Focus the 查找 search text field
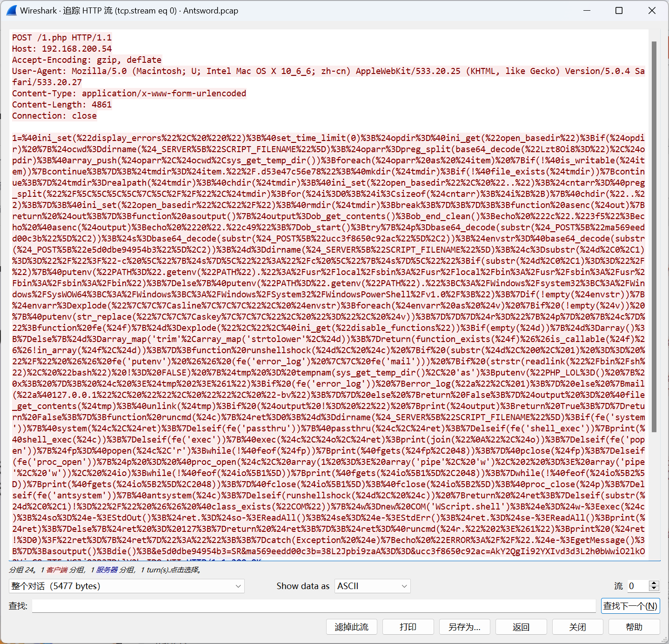The image size is (669, 644). pos(314,606)
